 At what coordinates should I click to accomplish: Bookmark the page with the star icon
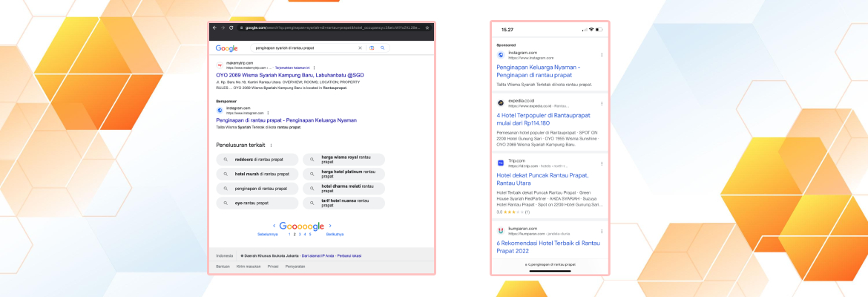(x=427, y=27)
